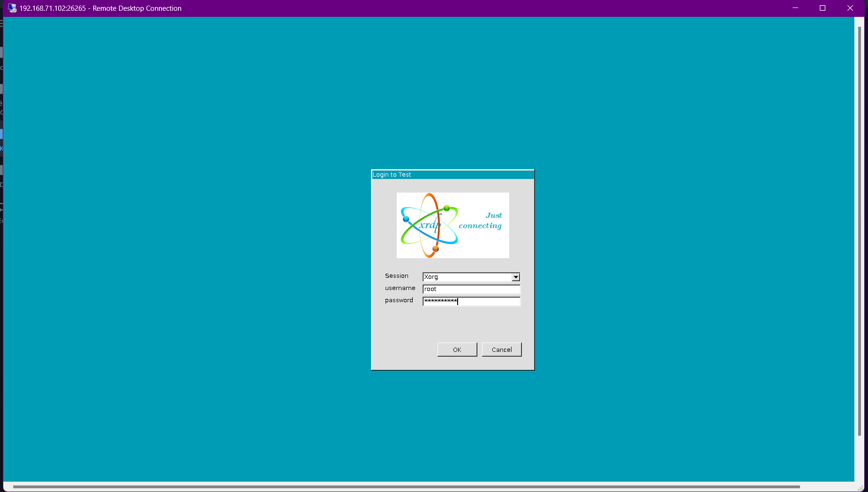This screenshot has height=492, width=868.
Task: Click the vertical scrollbar of remote session
Action: [x=860, y=231]
